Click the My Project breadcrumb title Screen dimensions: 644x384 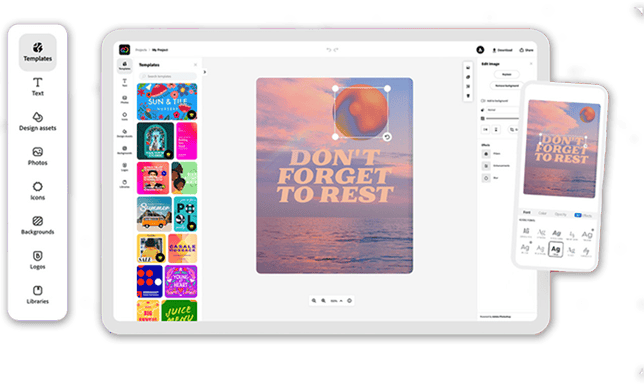[x=160, y=50]
